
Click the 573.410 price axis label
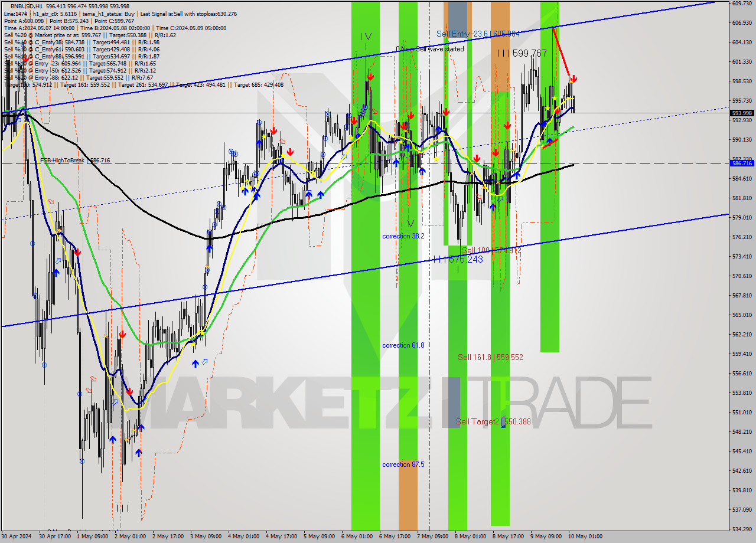click(742, 256)
